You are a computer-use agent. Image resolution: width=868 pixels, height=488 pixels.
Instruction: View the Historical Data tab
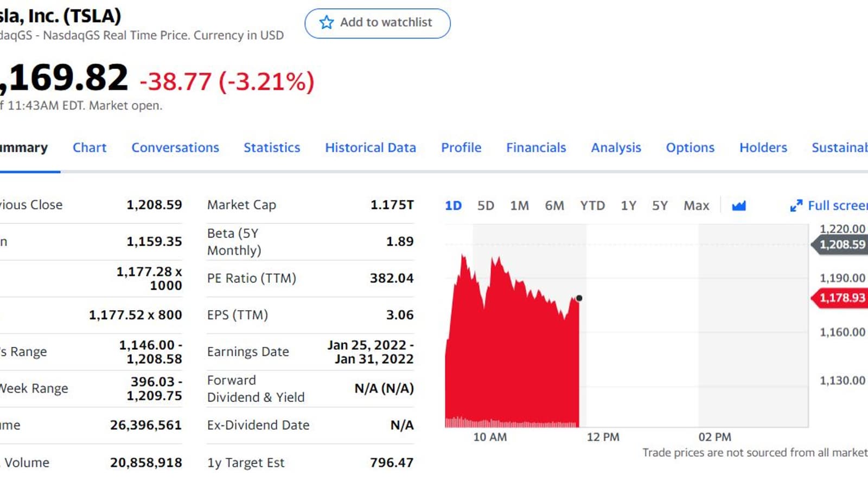click(371, 147)
